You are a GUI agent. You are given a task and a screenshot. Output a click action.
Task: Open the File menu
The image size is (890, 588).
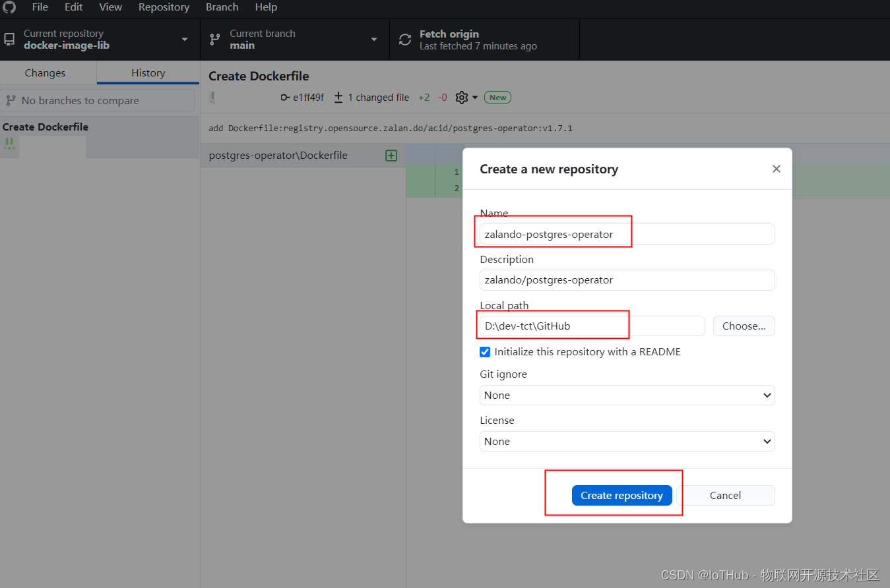pos(40,7)
